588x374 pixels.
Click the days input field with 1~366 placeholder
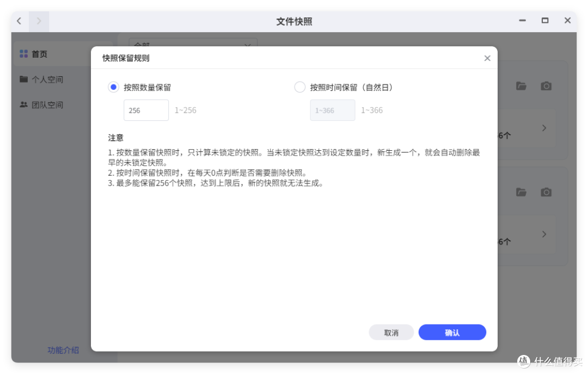click(333, 111)
